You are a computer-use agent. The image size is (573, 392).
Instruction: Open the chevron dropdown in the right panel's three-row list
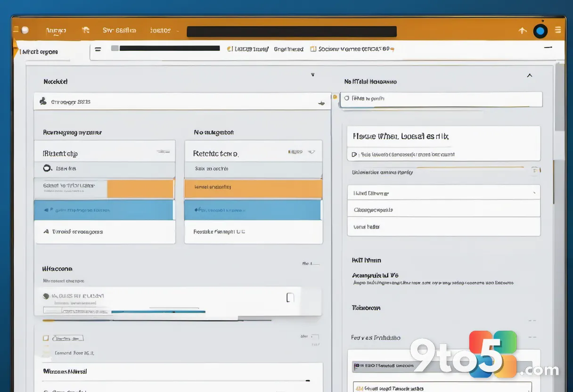534,193
